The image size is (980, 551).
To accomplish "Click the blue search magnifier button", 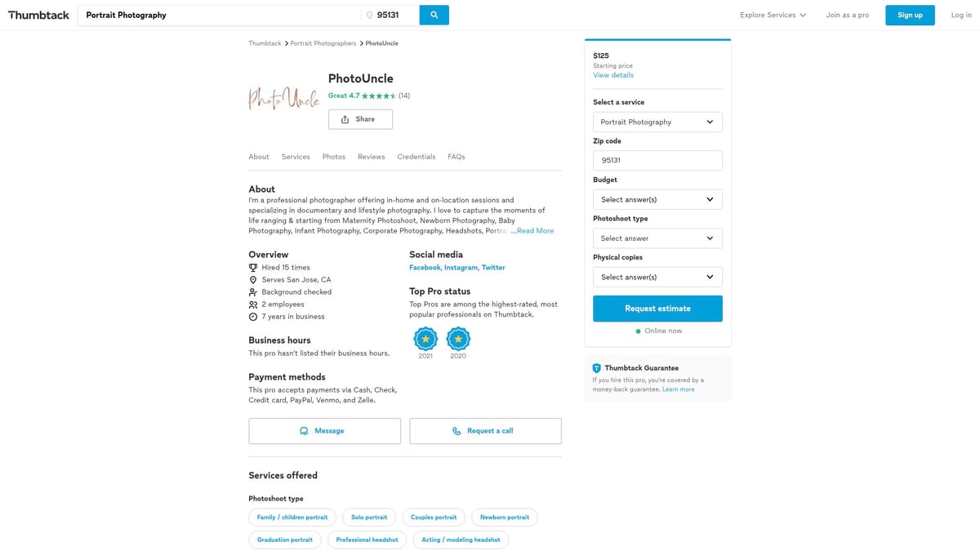I will pyautogui.click(x=434, y=15).
